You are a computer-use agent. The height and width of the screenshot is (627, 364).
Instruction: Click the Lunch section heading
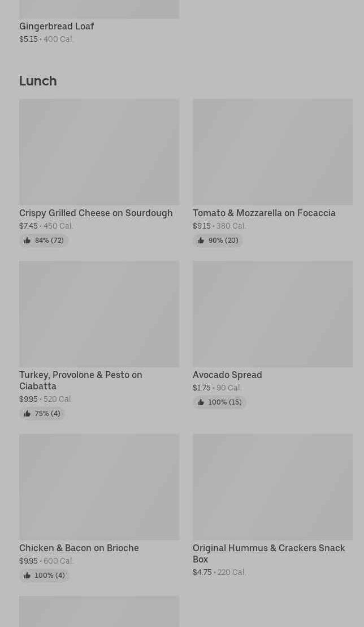click(x=38, y=80)
